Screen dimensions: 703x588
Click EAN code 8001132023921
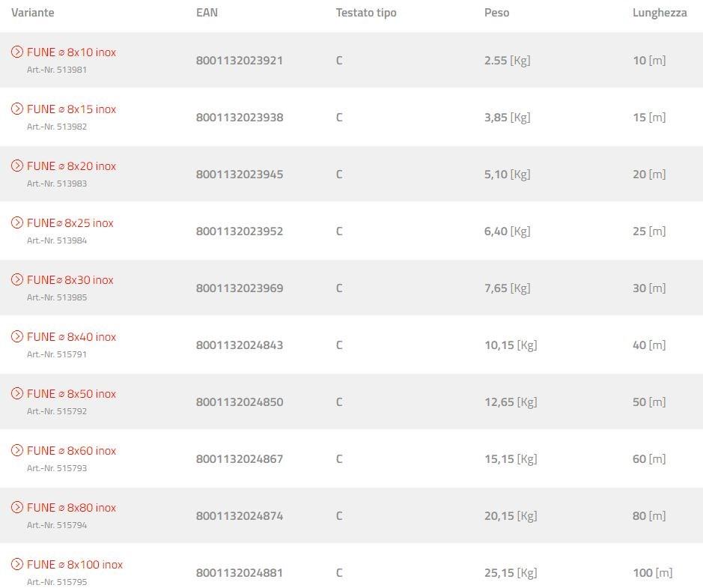click(240, 61)
